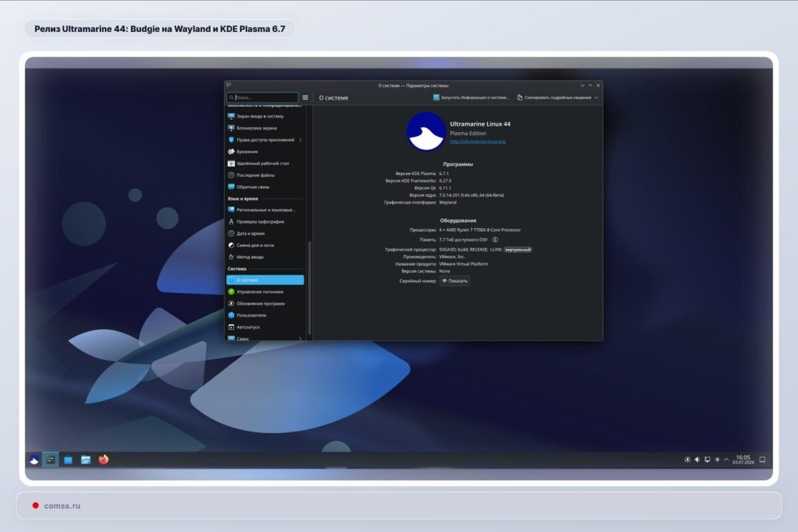Open Удалённый рабочий стол settings
This screenshot has height=532, width=798.
265,163
